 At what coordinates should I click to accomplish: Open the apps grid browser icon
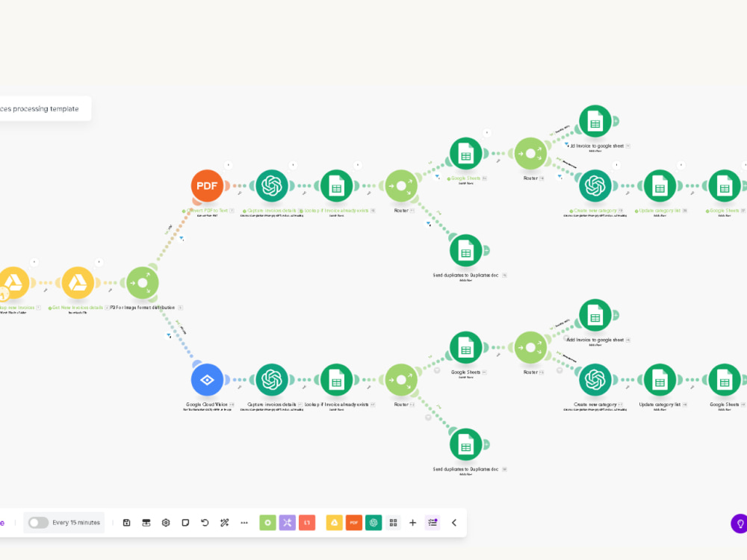pyautogui.click(x=394, y=523)
